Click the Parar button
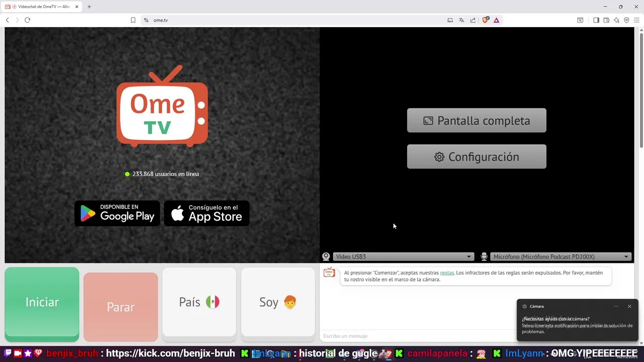 (121, 307)
